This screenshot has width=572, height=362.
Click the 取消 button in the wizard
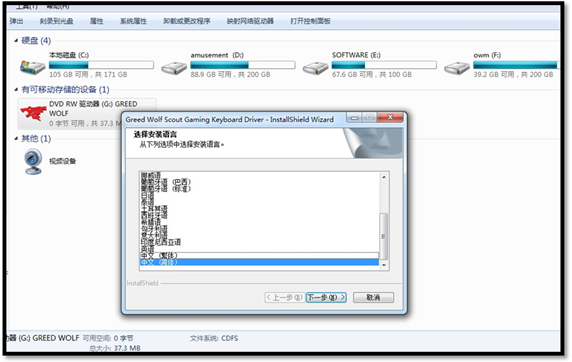click(373, 297)
